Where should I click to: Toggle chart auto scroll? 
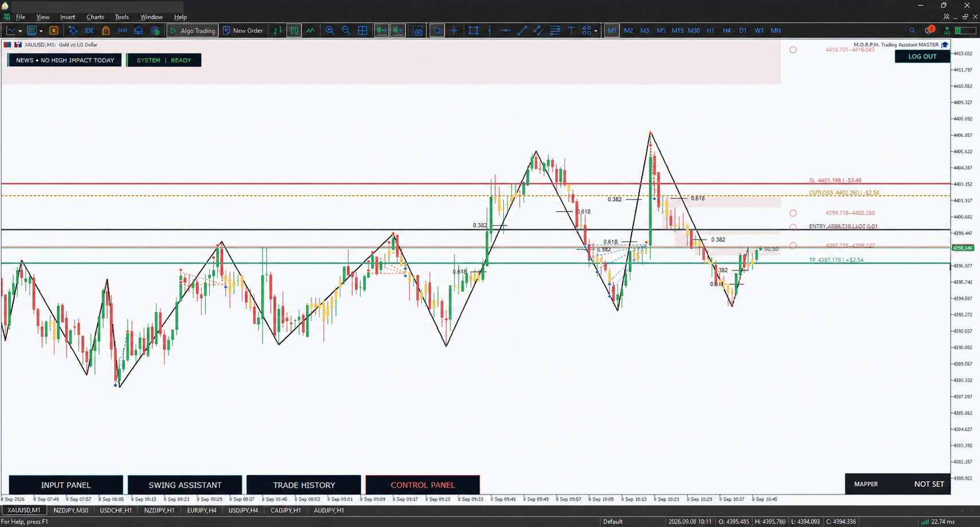381,30
